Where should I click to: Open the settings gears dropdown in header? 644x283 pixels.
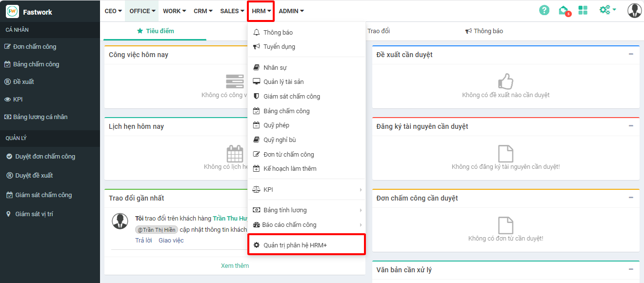point(607,10)
